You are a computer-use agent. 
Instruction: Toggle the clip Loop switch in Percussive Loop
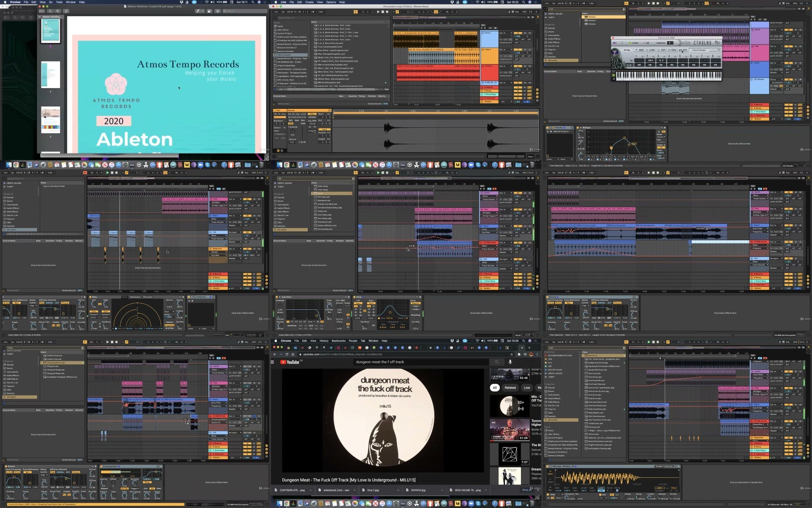coord(323,130)
